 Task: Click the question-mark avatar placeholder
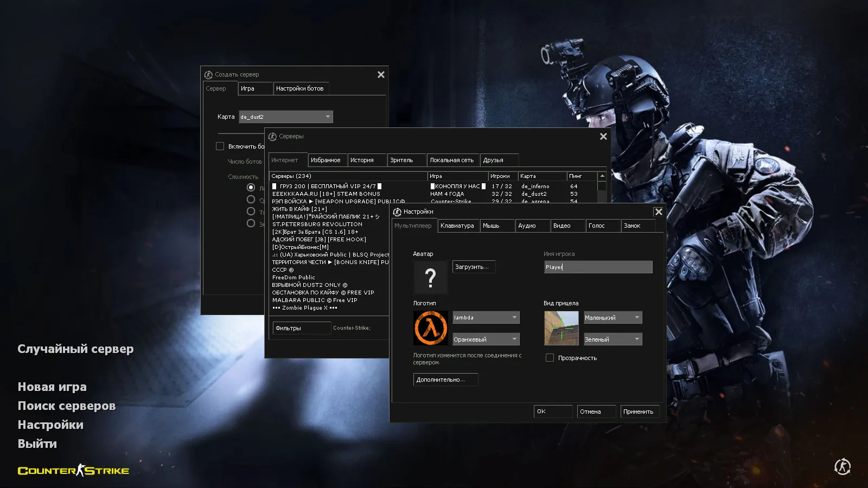430,278
